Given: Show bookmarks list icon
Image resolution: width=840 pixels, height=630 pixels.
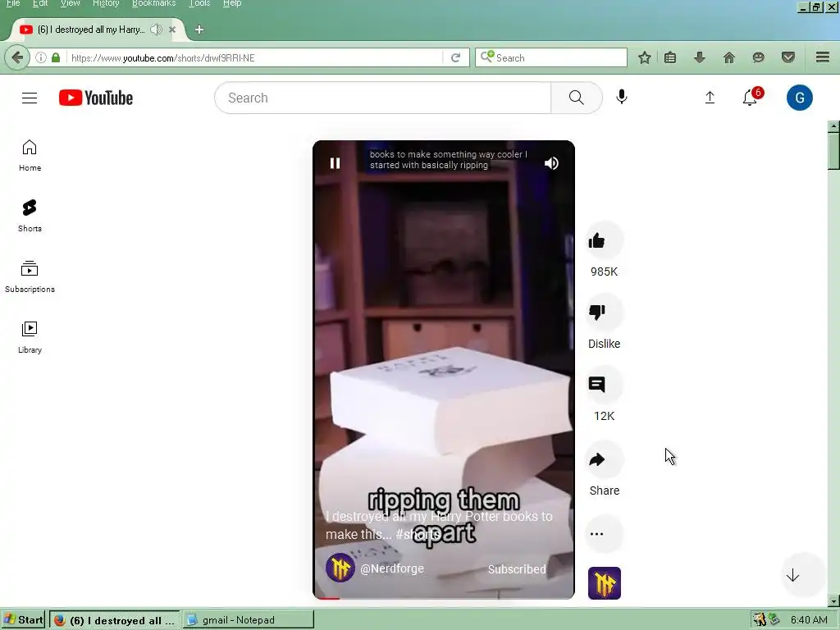Looking at the screenshot, I should point(670,57).
